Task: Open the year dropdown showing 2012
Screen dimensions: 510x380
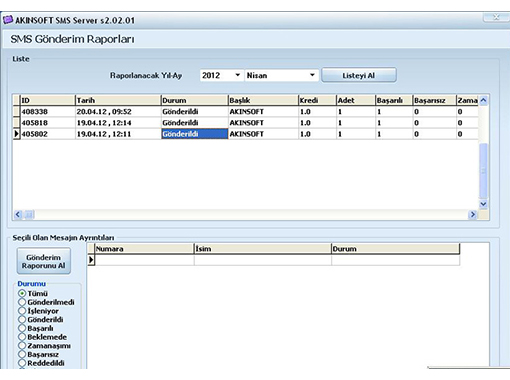Action: [x=221, y=75]
